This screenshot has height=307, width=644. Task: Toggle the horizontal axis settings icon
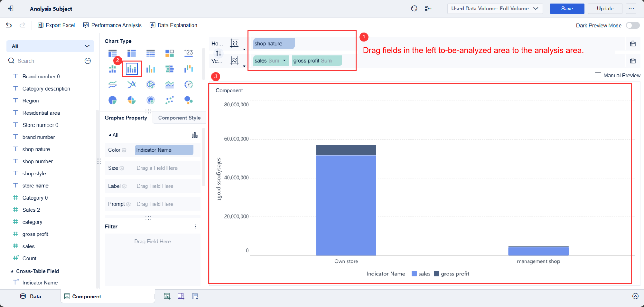235,43
